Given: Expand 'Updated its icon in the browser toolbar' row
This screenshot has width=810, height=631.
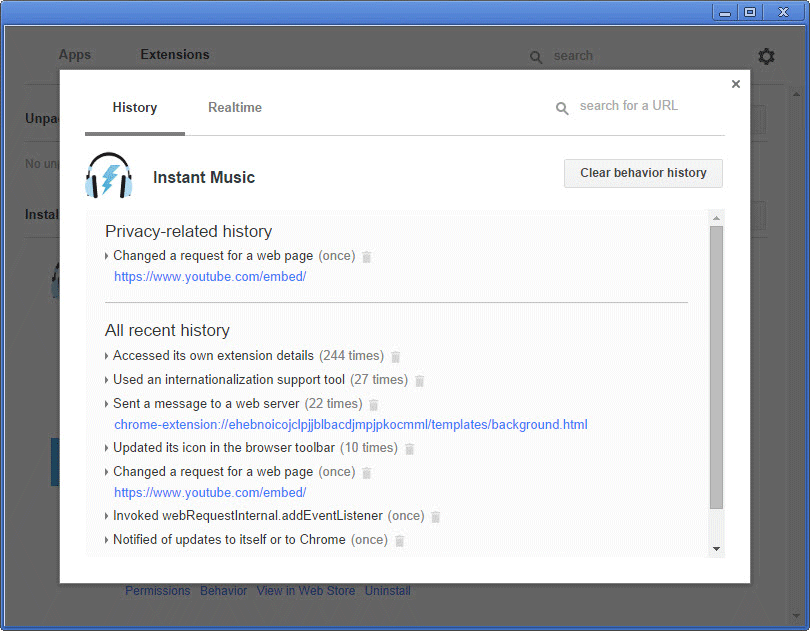Looking at the screenshot, I should click(x=106, y=448).
